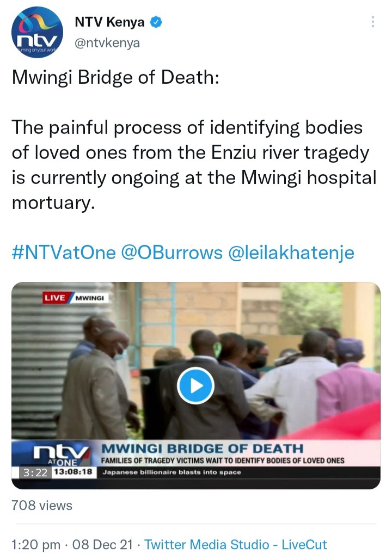The height and width of the screenshot is (559, 392).
Task: Click the 3:22 video duration badge
Action: (35, 472)
